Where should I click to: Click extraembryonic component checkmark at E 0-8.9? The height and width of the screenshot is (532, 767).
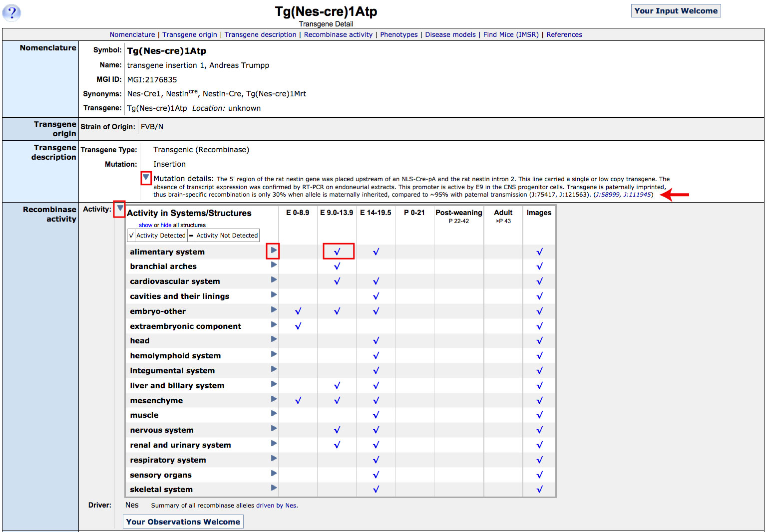298,325
